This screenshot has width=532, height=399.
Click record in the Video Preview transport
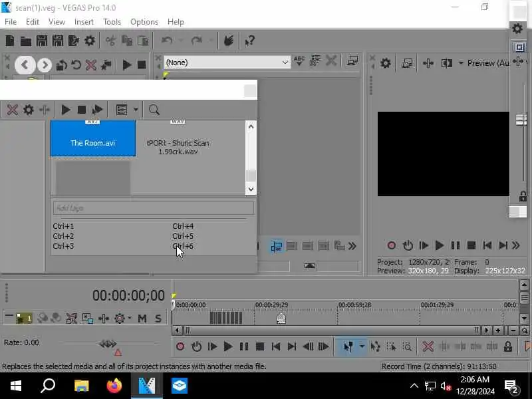pos(392,245)
